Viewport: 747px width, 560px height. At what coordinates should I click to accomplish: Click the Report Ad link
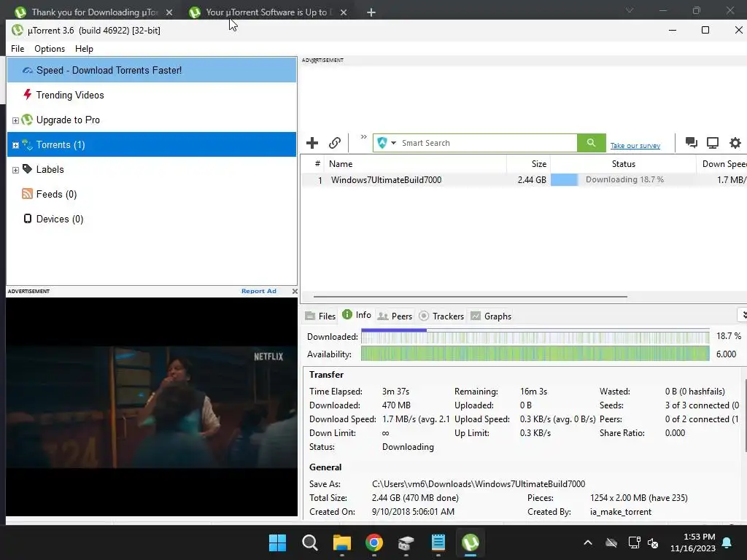[x=259, y=291]
